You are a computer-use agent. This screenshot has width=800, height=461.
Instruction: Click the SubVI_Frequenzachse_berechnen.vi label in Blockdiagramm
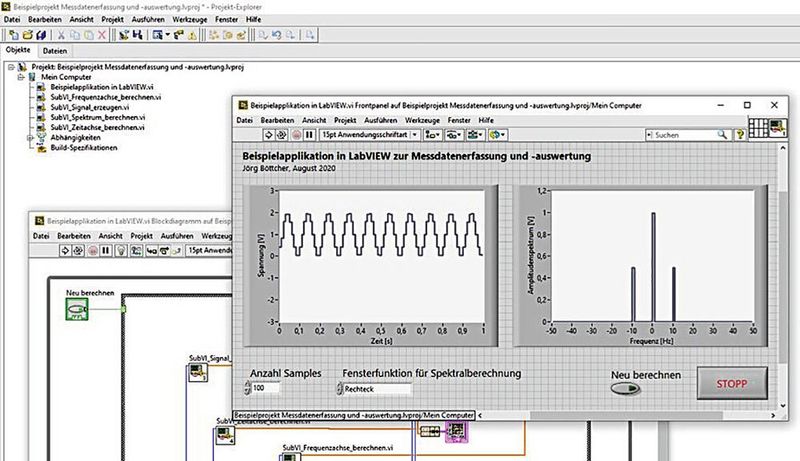(x=338, y=448)
